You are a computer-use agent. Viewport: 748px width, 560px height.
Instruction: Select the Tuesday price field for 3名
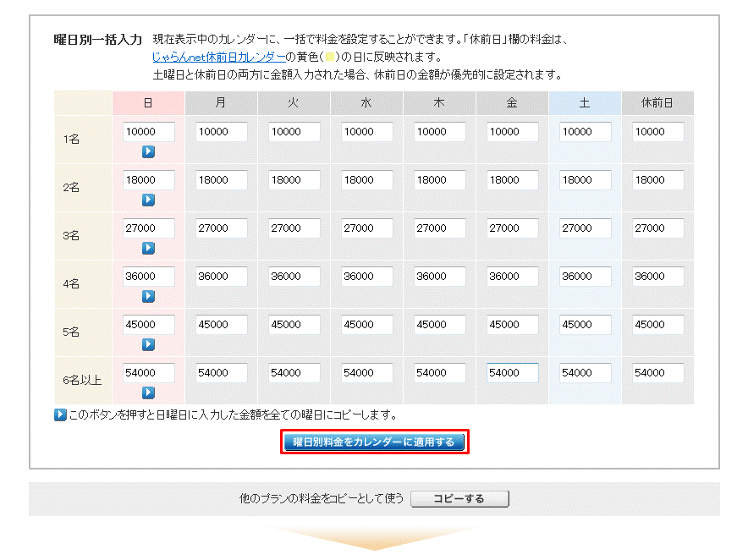tap(294, 228)
